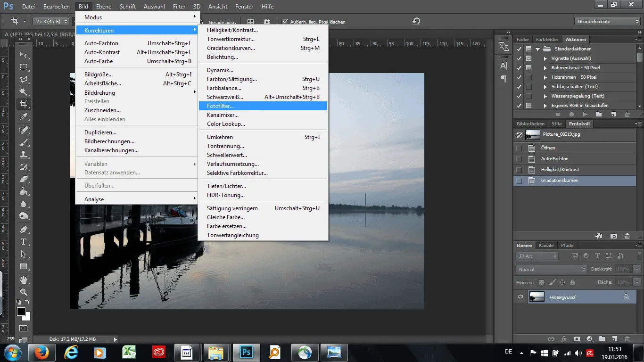The width and height of the screenshot is (644, 362).
Task: Open Firefox from the Windows taskbar
Action: [x=41, y=353]
